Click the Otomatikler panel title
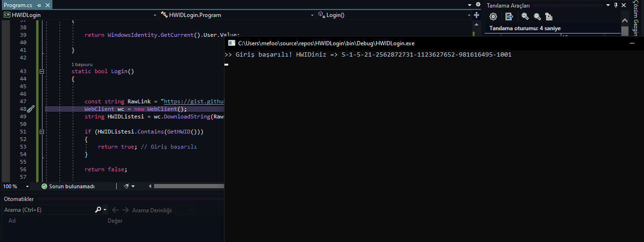 click(x=19, y=199)
